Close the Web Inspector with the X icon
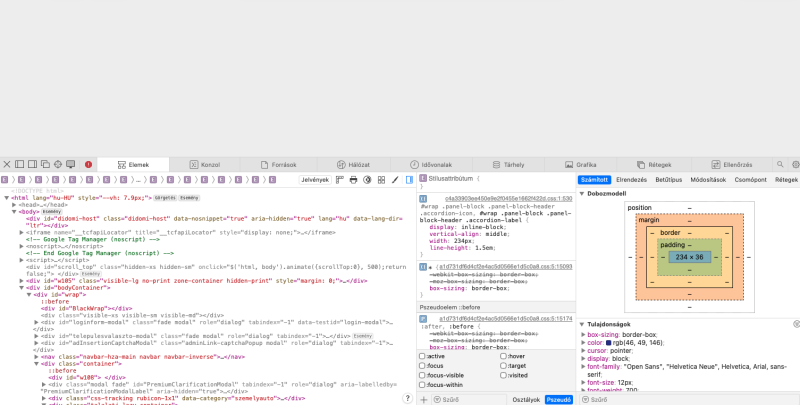Image resolution: width=800 pixels, height=405 pixels. point(7,164)
